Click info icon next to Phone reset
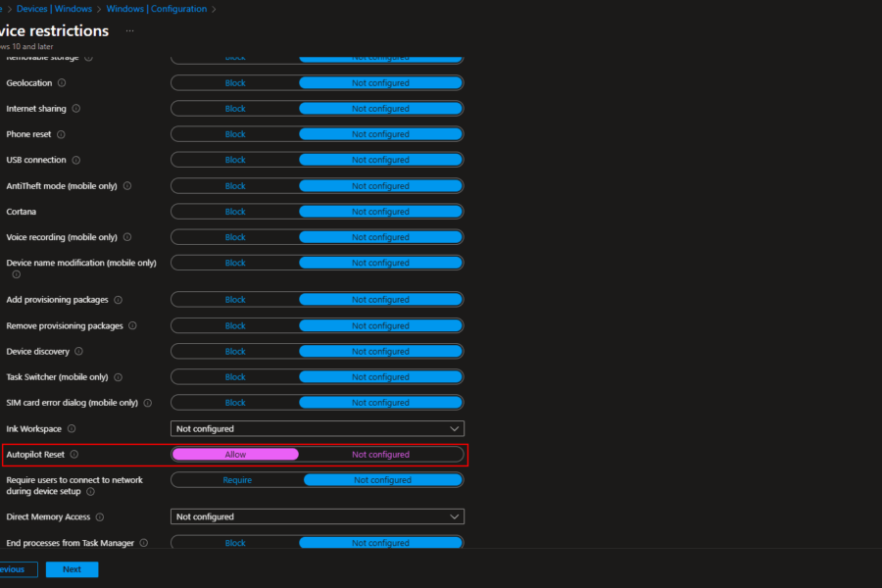Screen dimensions: 882x588 coord(60,134)
